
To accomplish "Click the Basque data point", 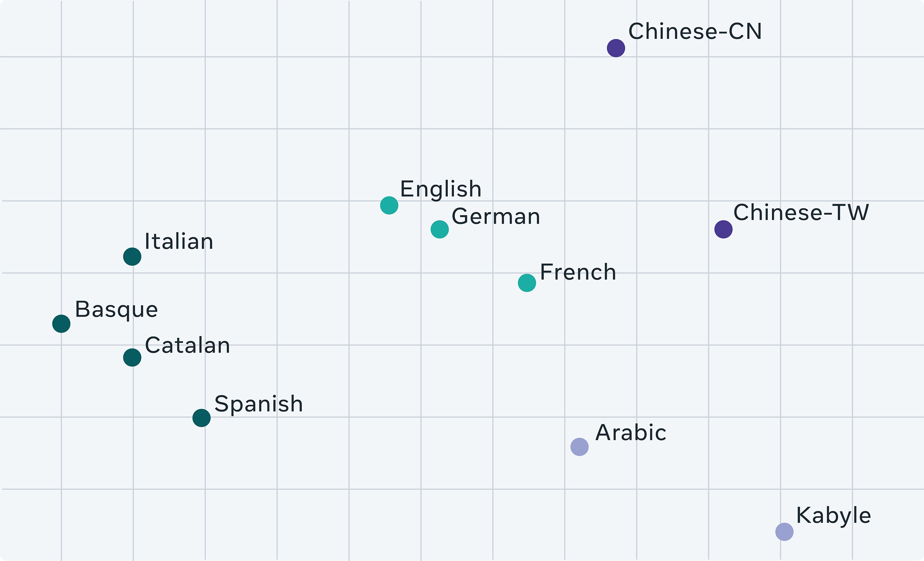I will point(61,324).
